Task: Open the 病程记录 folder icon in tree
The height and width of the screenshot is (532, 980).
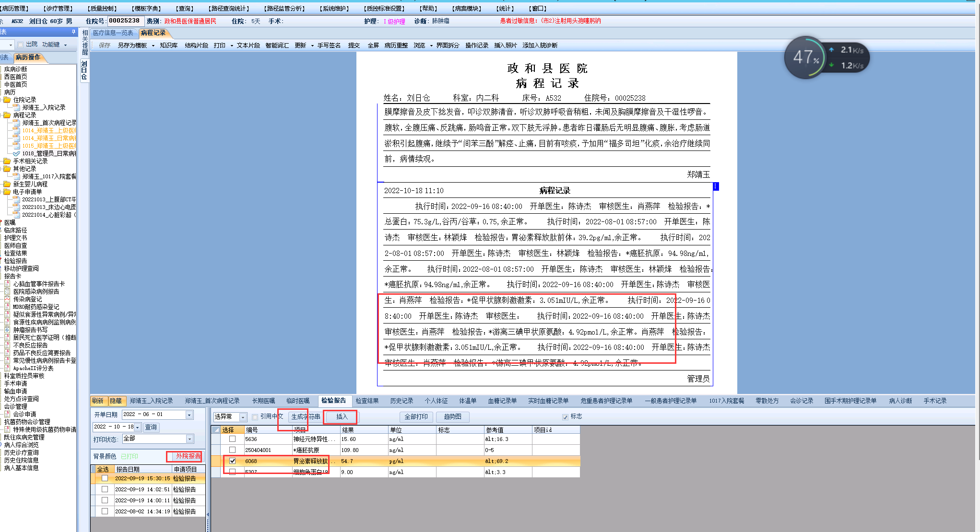Action: [7, 115]
